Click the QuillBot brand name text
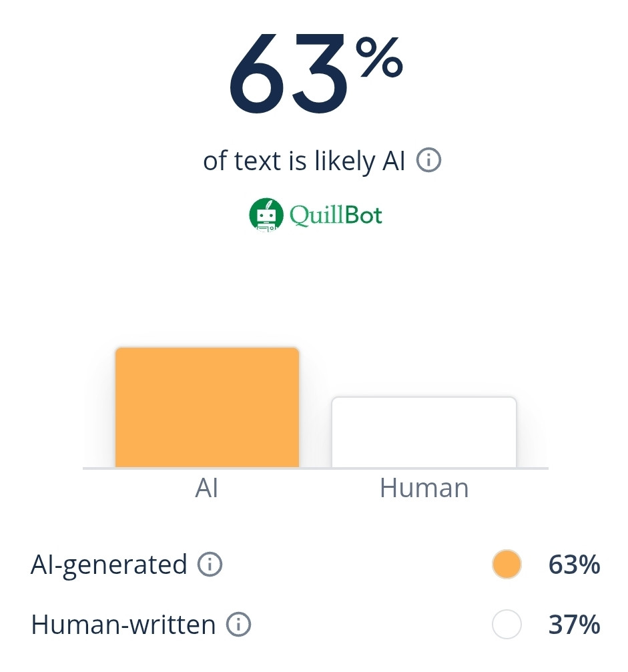628x672 pixels. tap(336, 215)
